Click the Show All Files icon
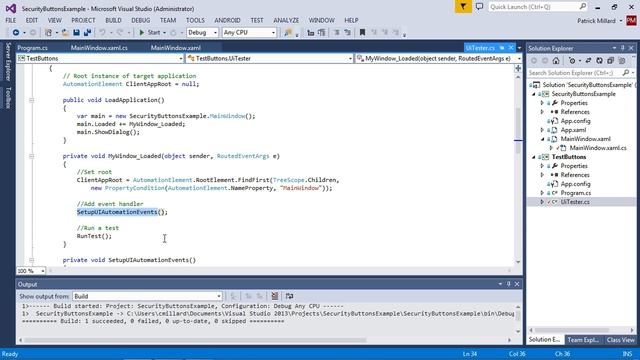This screenshot has width=640, height=360. point(622,61)
